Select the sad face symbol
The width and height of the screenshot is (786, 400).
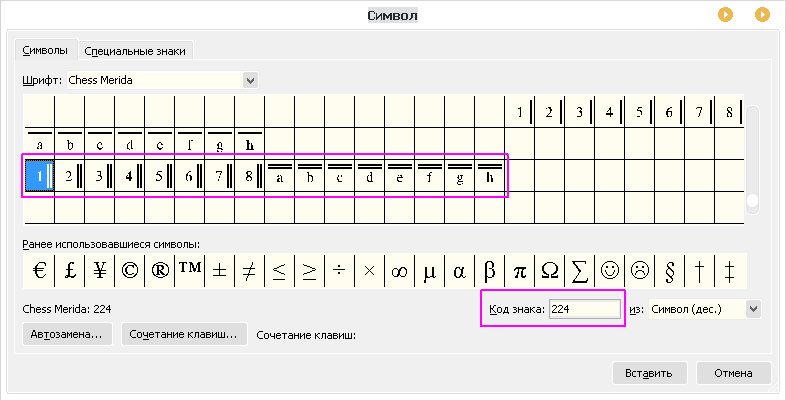(x=639, y=270)
